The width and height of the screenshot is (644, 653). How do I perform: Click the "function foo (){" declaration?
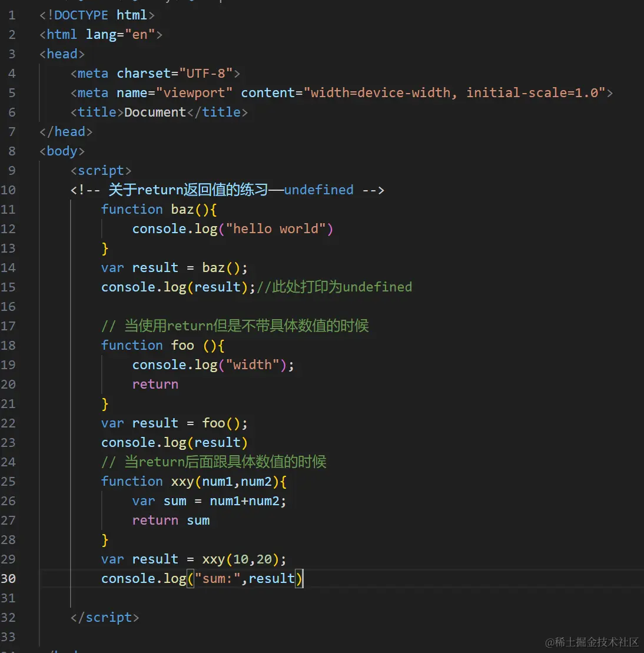pos(163,346)
